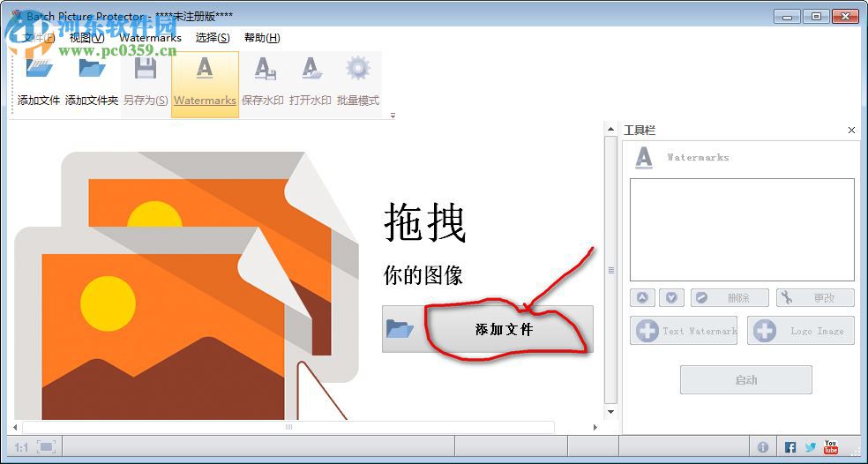Add a Text Watermark
Image resolution: width=868 pixels, height=464 pixels.
click(684, 331)
